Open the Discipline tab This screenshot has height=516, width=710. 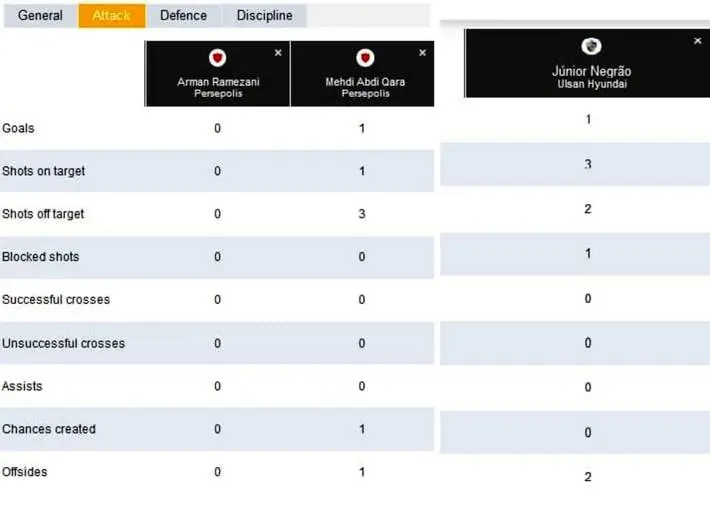click(264, 15)
